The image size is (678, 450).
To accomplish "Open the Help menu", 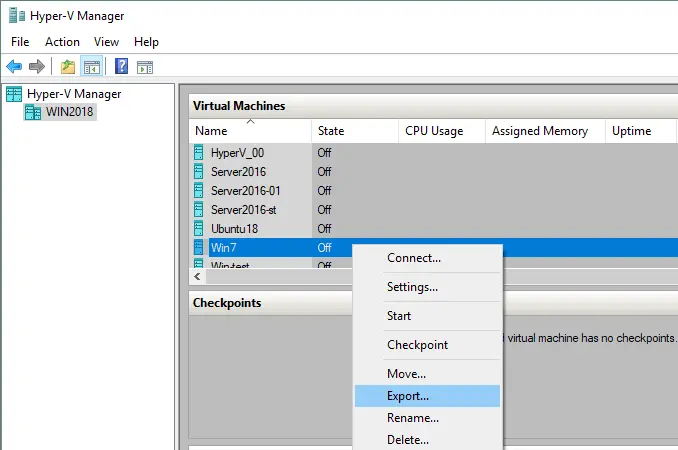I will (x=146, y=42).
